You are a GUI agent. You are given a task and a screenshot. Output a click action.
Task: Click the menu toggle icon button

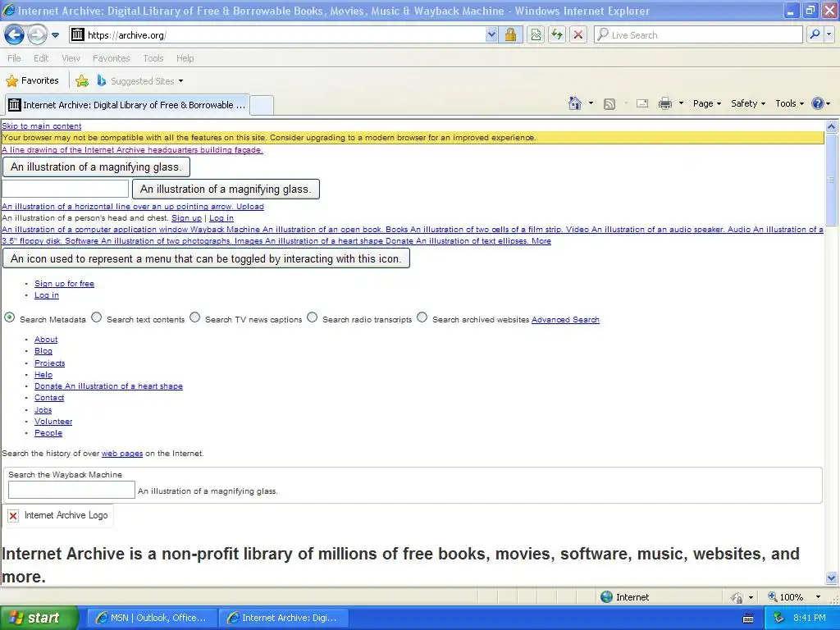206,258
